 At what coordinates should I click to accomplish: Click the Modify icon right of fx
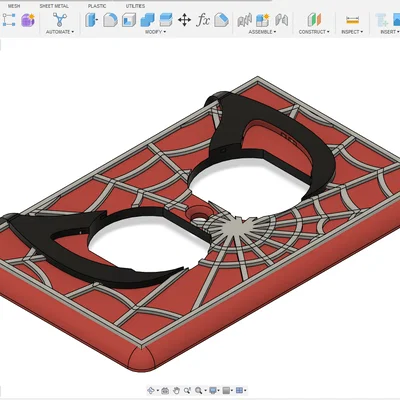(x=221, y=20)
